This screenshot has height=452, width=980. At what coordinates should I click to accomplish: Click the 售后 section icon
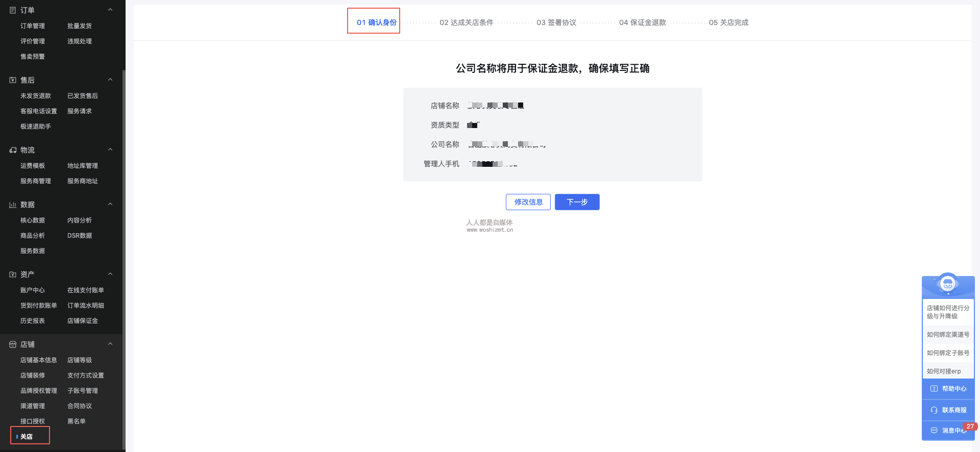[x=13, y=80]
